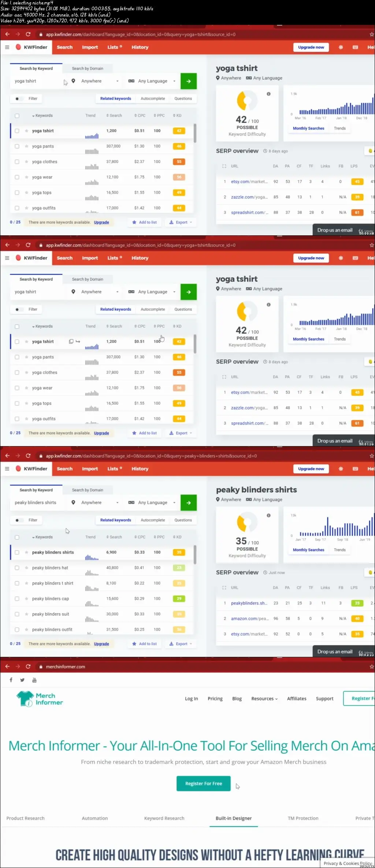This screenshot has width=375, height=868.
Task: Open Any Language dropdown beside peaky blinders query
Action: click(152, 503)
